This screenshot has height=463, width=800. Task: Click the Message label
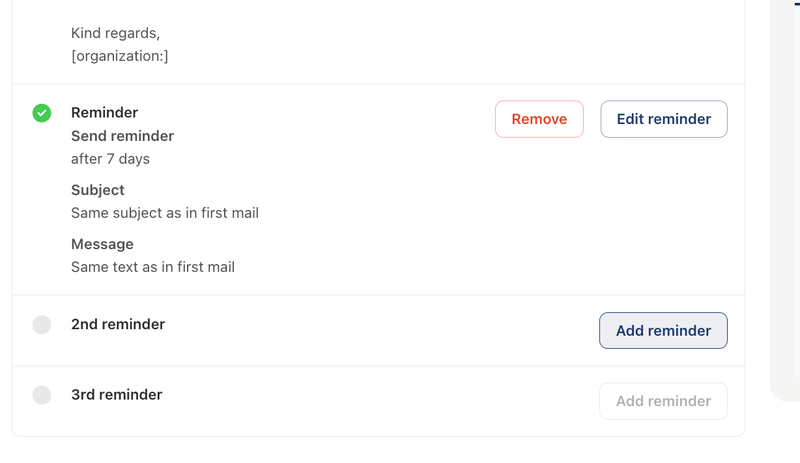[x=102, y=244]
